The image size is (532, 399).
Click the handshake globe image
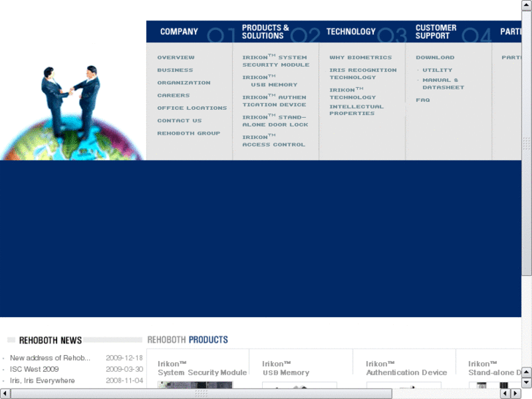72,113
